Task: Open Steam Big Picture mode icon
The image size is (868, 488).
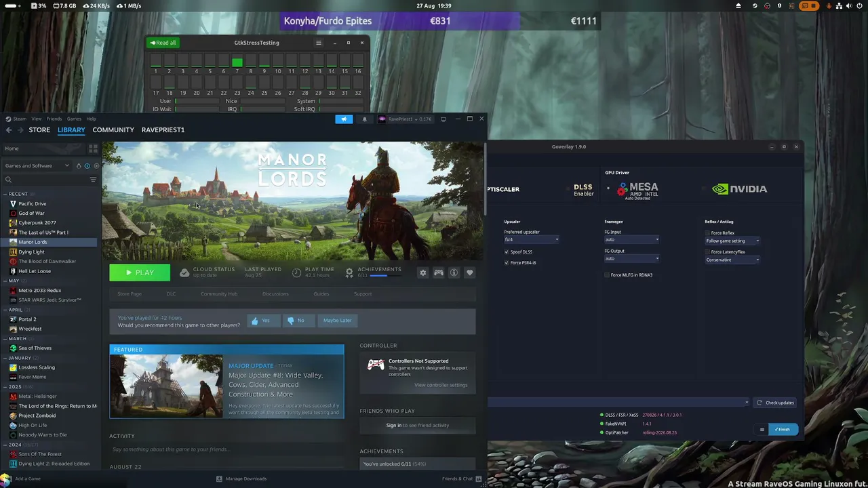Action: coord(443,119)
